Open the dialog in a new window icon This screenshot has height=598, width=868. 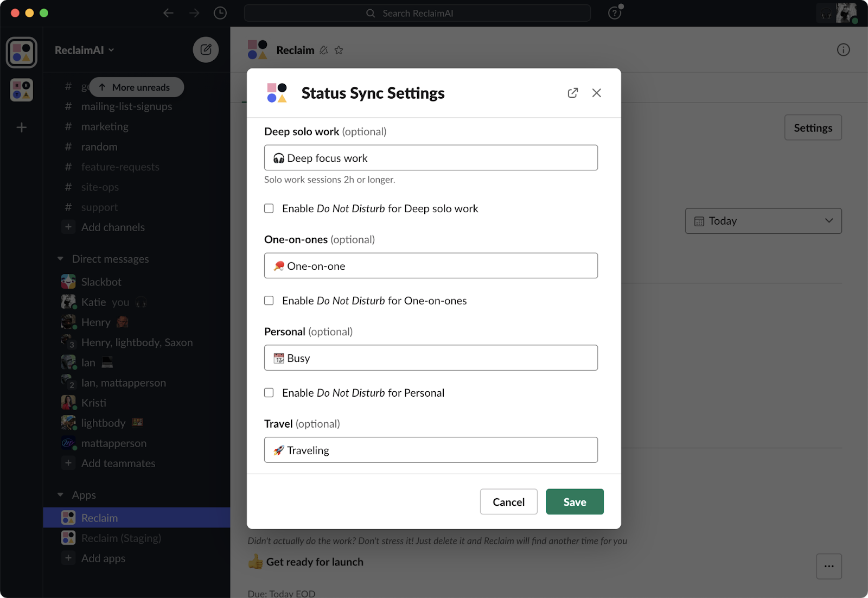572,93
